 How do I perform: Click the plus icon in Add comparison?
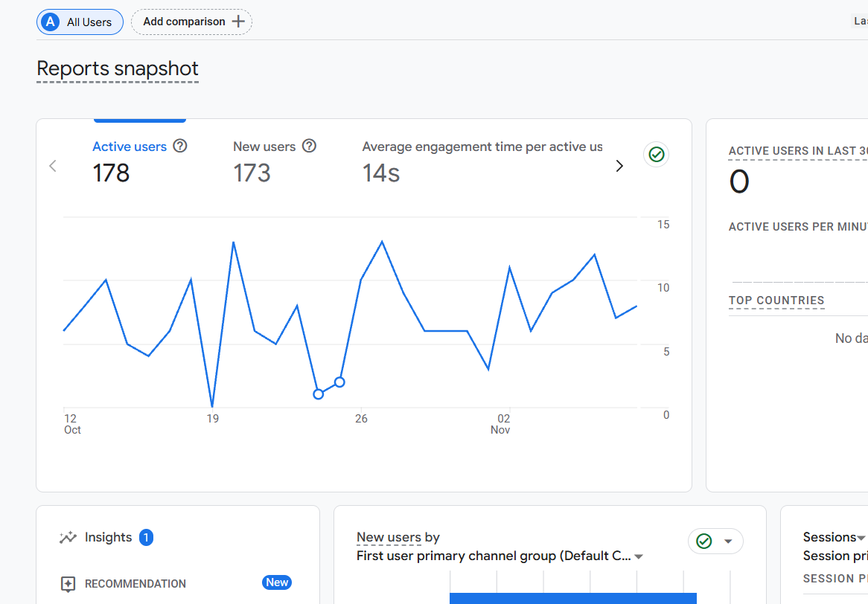(x=238, y=22)
